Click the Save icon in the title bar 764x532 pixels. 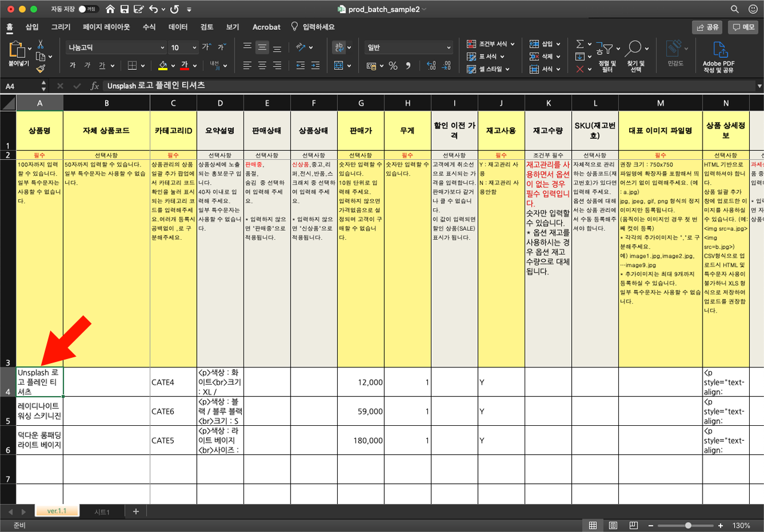(x=125, y=10)
